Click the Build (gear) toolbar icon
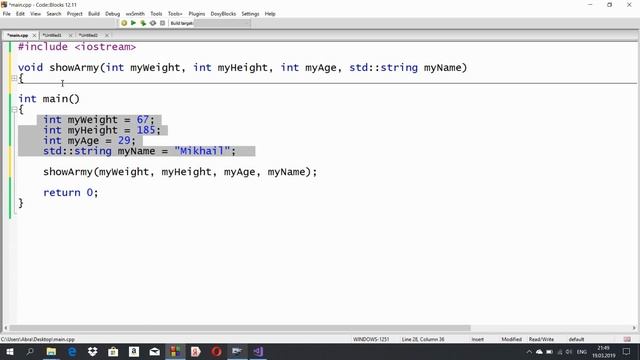This screenshot has width=640, height=360. [124, 23]
